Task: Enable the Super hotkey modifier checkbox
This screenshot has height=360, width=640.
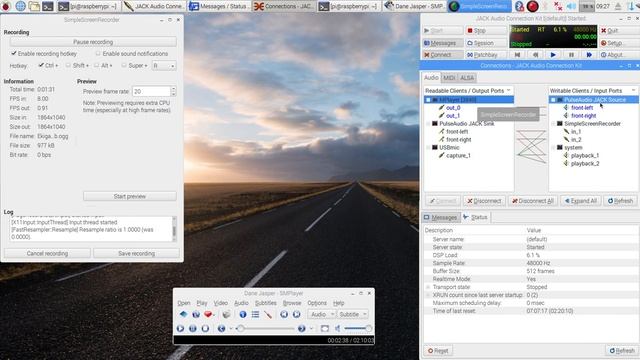Action: coord(124,65)
